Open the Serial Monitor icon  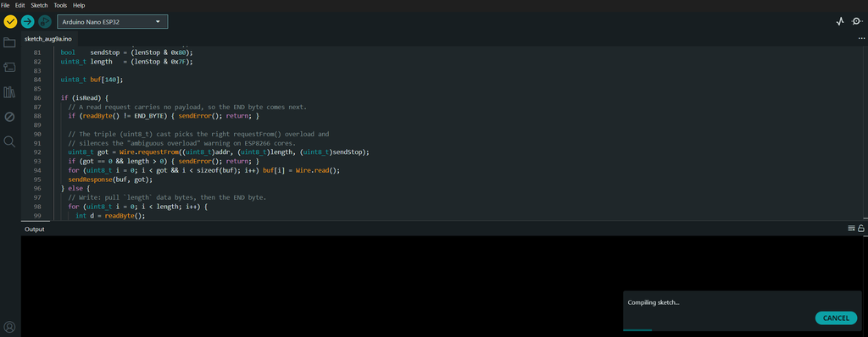[x=857, y=21]
